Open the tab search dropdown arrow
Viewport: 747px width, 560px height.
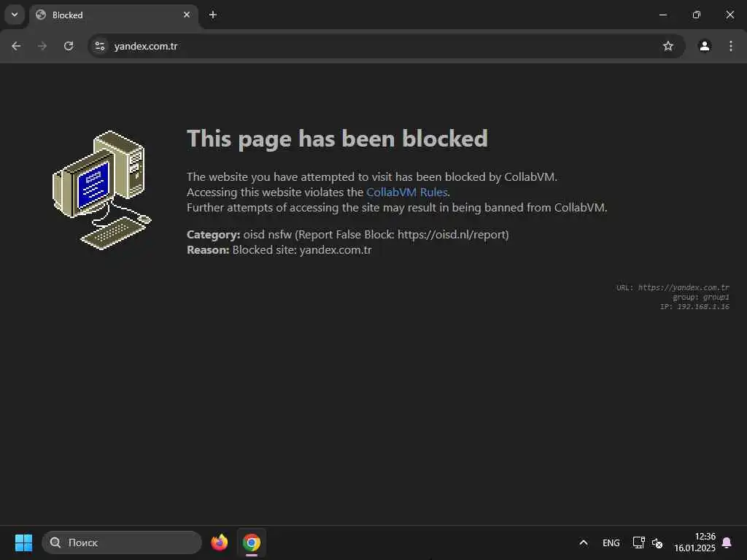(15, 15)
